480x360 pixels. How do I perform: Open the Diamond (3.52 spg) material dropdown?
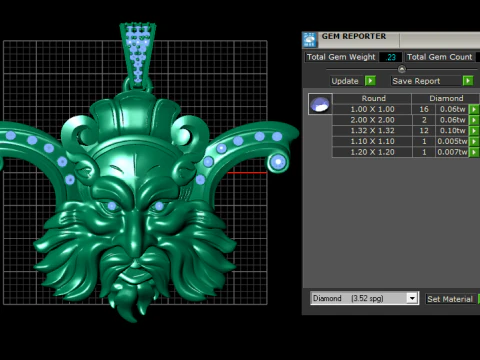pyautogui.click(x=412, y=298)
